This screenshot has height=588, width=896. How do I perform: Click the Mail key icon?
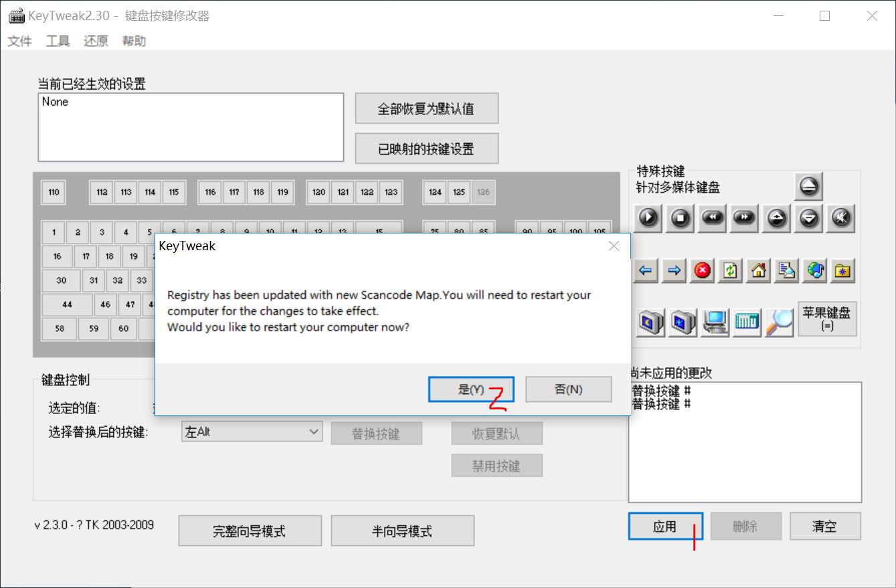tap(786, 270)
